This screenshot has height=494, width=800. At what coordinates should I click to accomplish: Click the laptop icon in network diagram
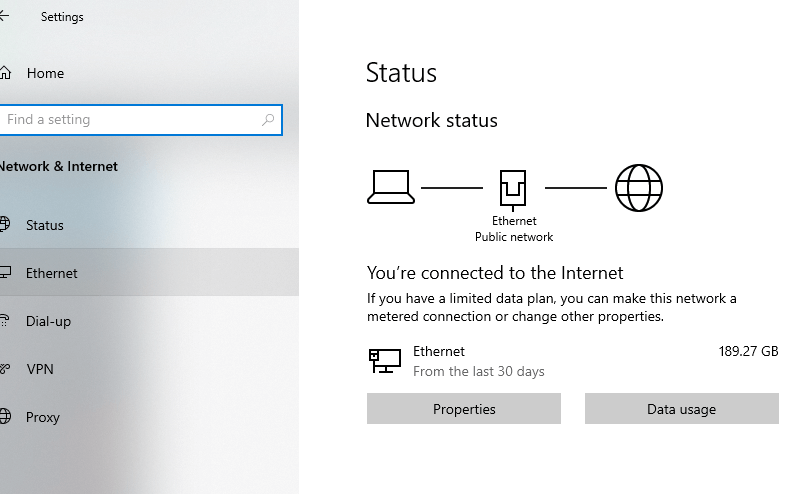click(391, 187)
